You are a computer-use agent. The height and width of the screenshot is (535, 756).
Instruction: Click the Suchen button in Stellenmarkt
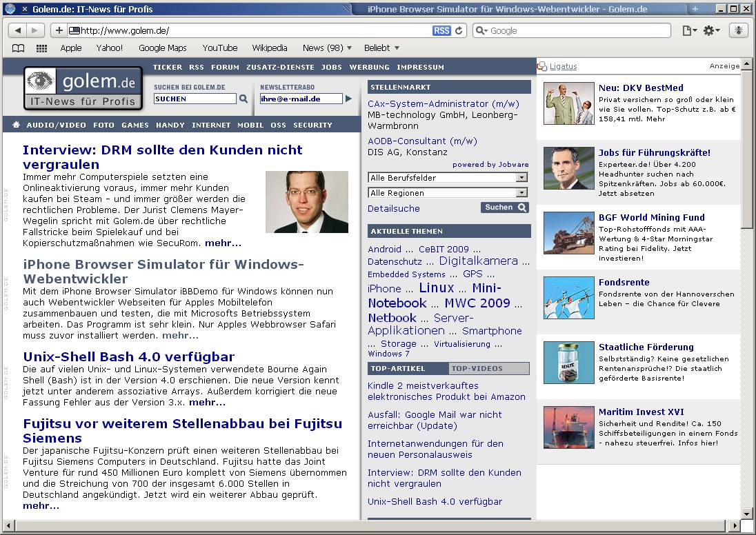[504, 208]
